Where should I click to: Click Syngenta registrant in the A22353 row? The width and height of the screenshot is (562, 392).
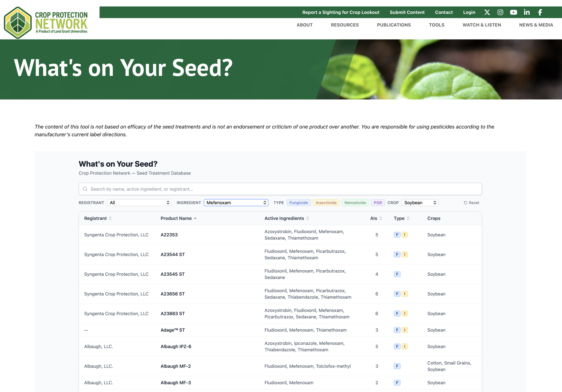116,234
